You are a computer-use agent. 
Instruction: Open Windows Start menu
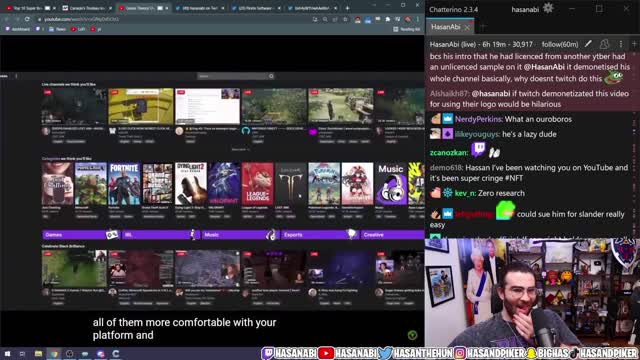click(x=7, y=353)
